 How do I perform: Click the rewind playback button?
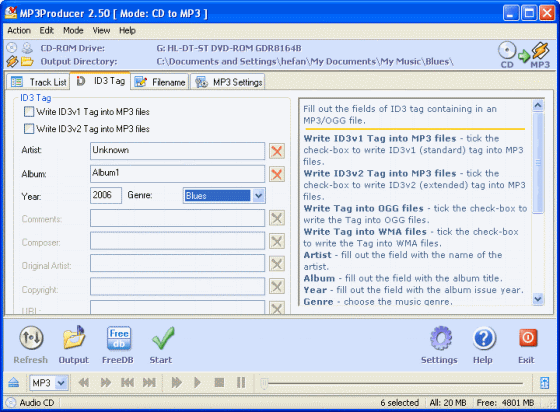tap(84, 383)
